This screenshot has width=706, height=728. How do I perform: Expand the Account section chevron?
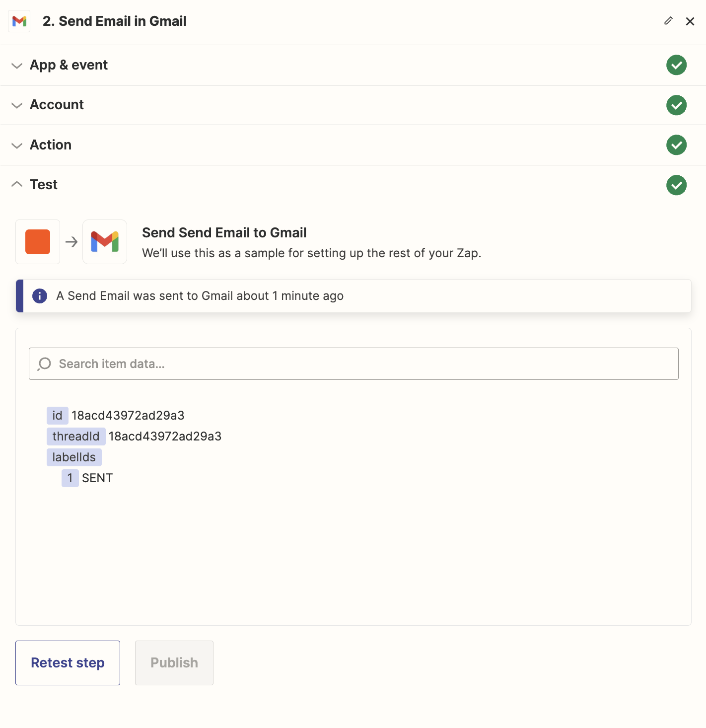(17, 105)
